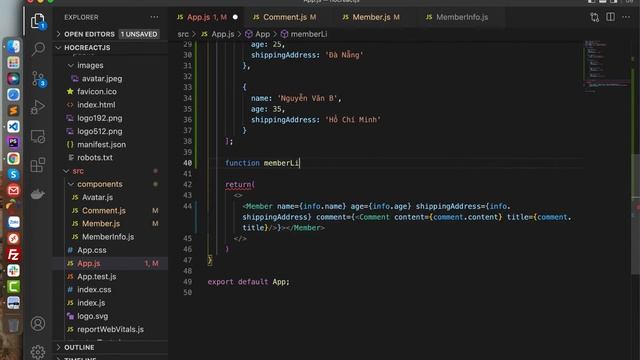Open Avatar.js in components folder
Image resolution: width=640 pixels, height=360 pixels.
[x=97, y=197]
